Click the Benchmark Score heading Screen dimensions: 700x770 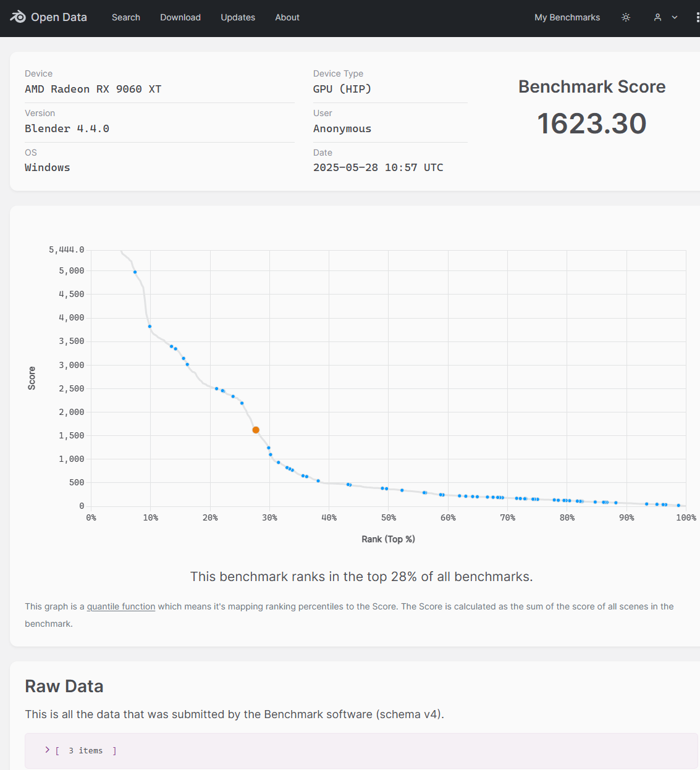[592, 86]
